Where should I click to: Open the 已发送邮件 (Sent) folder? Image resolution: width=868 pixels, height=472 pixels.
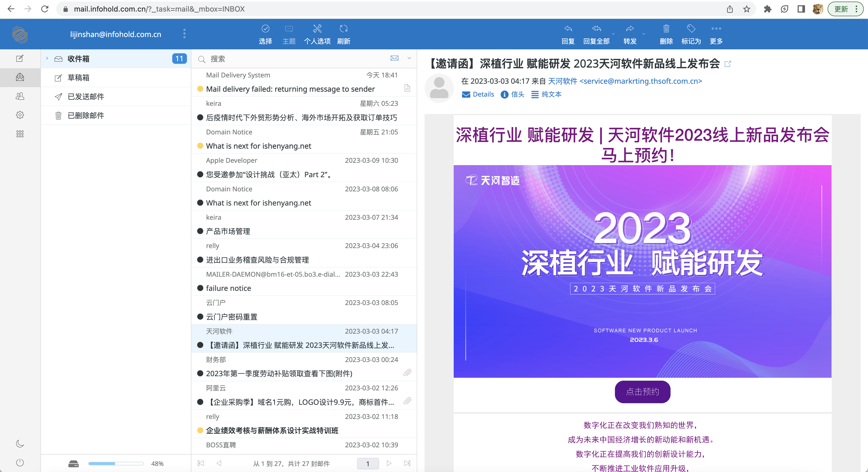tap(116, 96)
